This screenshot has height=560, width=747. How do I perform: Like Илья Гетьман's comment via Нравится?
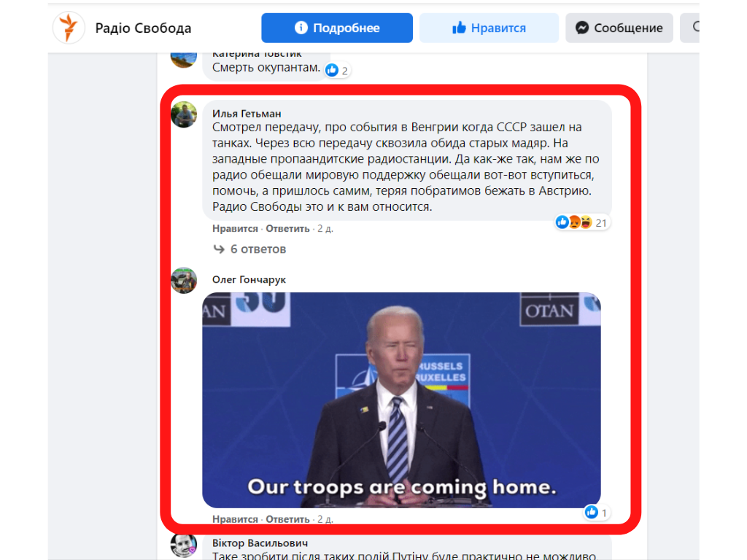click(x=235, y=228)
